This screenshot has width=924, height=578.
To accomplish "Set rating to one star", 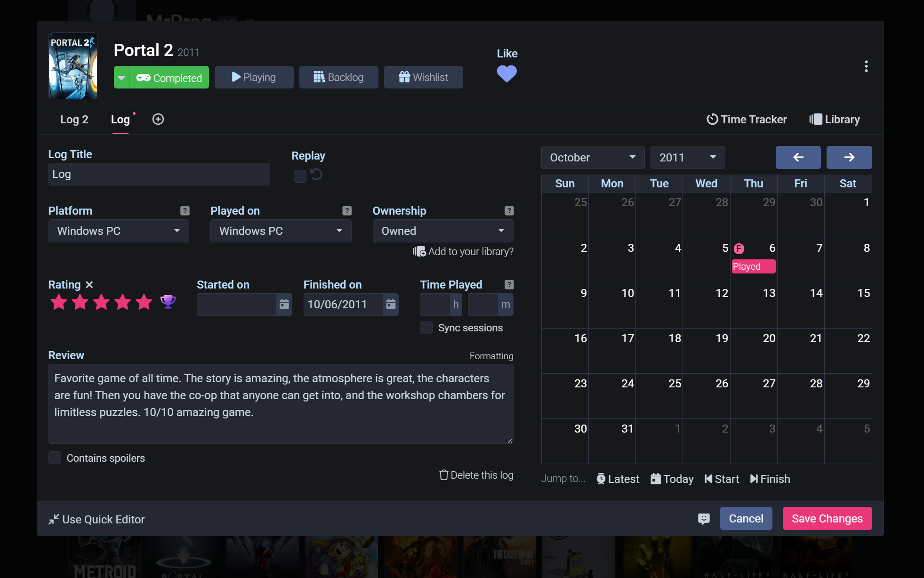I will point(59,302).
